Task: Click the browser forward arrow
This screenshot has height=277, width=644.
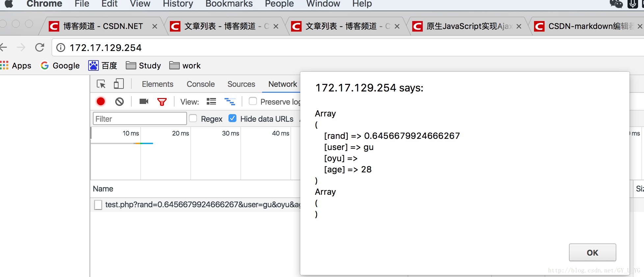Action: [x=21, y=48]
